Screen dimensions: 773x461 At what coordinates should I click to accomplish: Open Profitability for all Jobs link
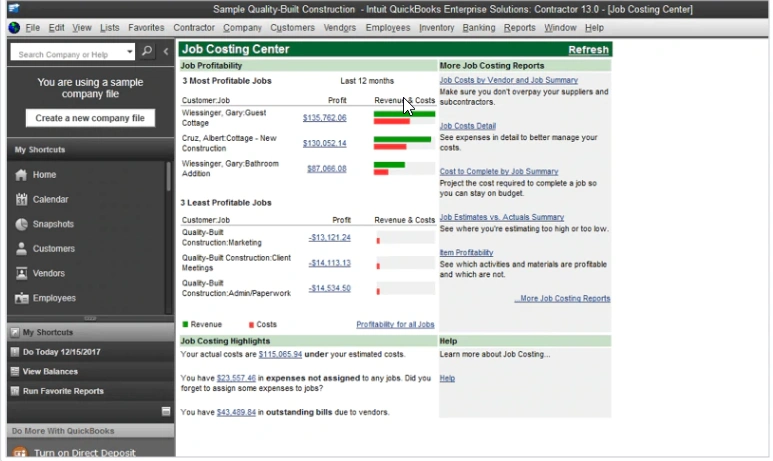[395, 324]
